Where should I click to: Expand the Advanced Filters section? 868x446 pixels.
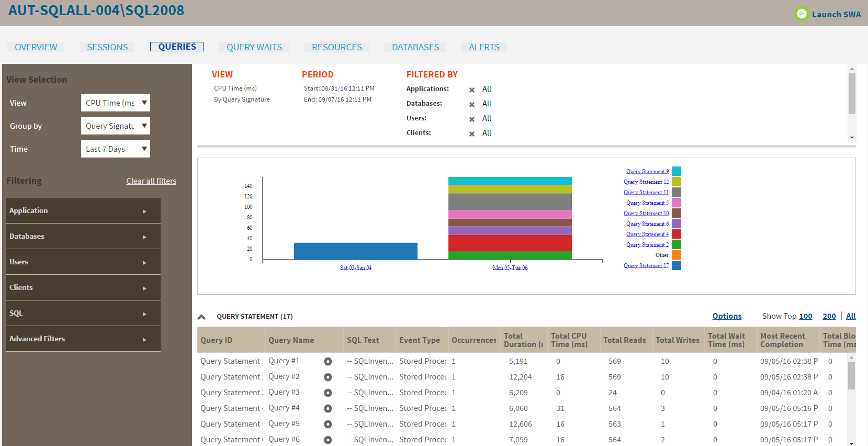(83, 339)
